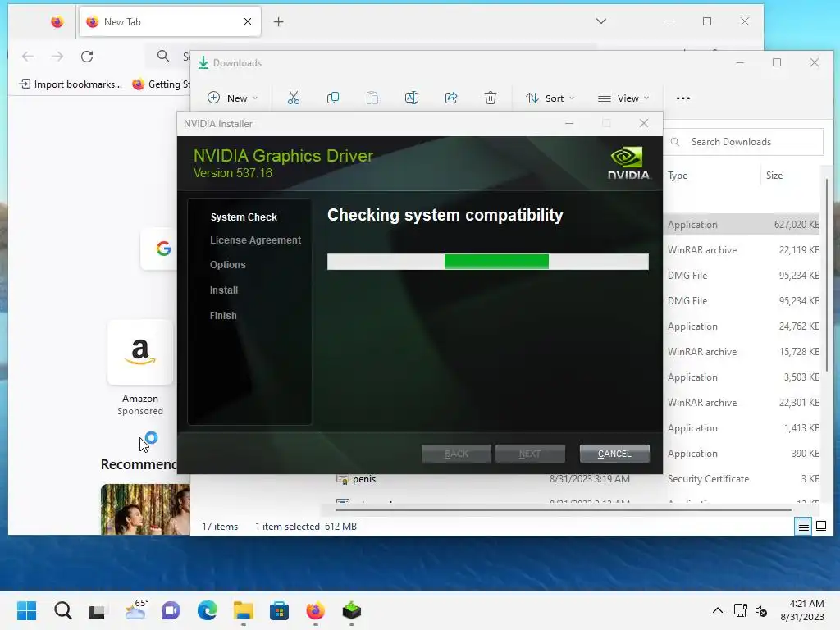The width and height of the screenshot is (840, 630).
Task: Open the list all tabs chevron
Action: click(601, 21)
